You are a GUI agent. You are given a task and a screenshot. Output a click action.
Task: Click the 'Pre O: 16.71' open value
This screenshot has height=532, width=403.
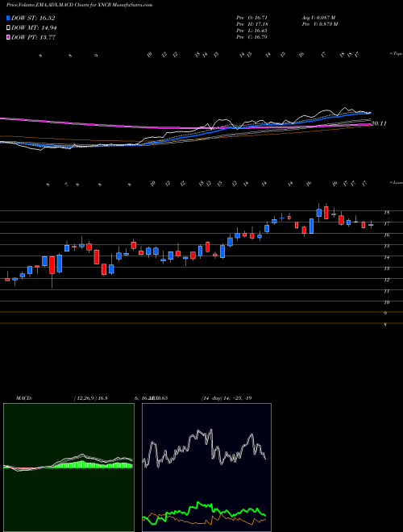click(252, 17)
